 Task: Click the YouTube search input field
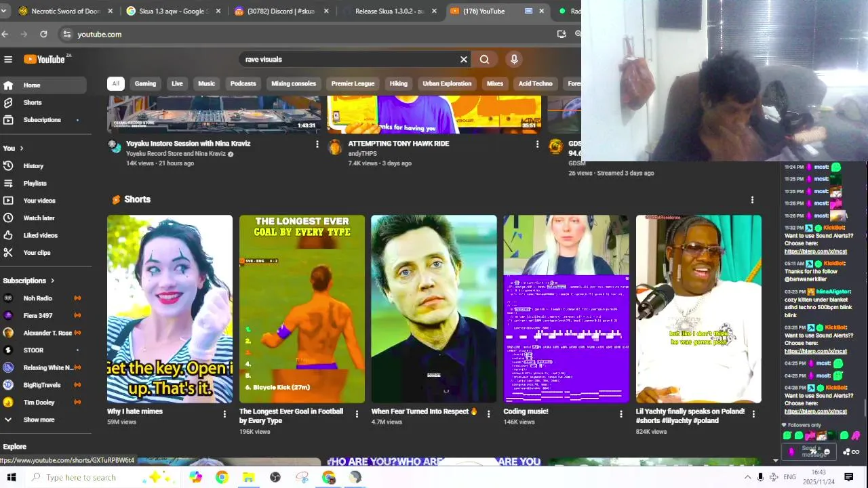(349, 60)
